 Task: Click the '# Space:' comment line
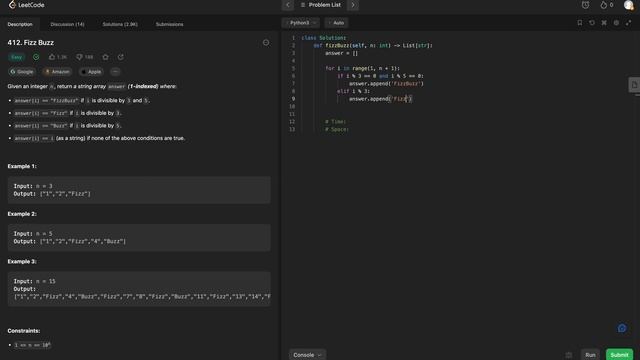[x=337, y=129]
